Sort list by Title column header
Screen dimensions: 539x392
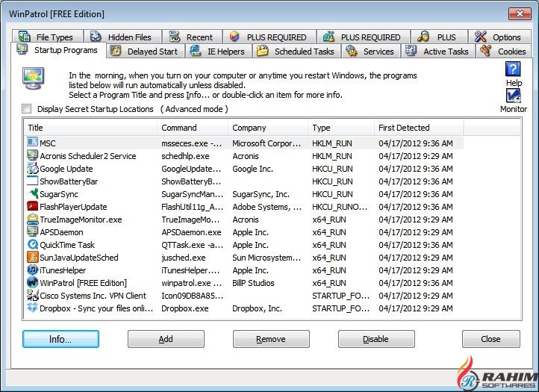click(90, 128)
